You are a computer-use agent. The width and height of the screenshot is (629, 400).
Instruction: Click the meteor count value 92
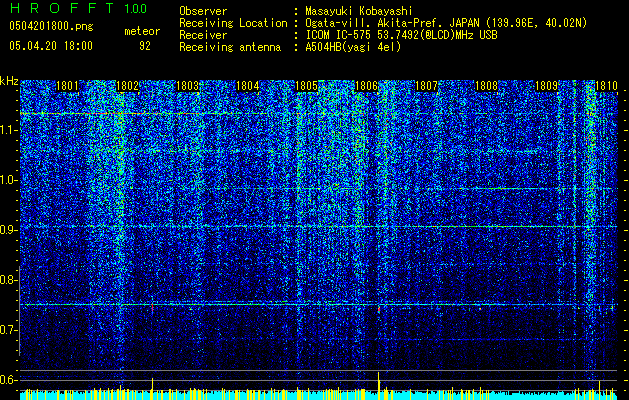click(145, 46)
